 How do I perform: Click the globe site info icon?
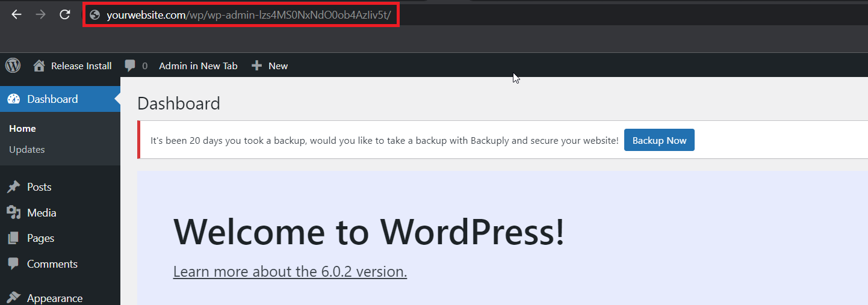pyautogui.click(x=95, y=15)
